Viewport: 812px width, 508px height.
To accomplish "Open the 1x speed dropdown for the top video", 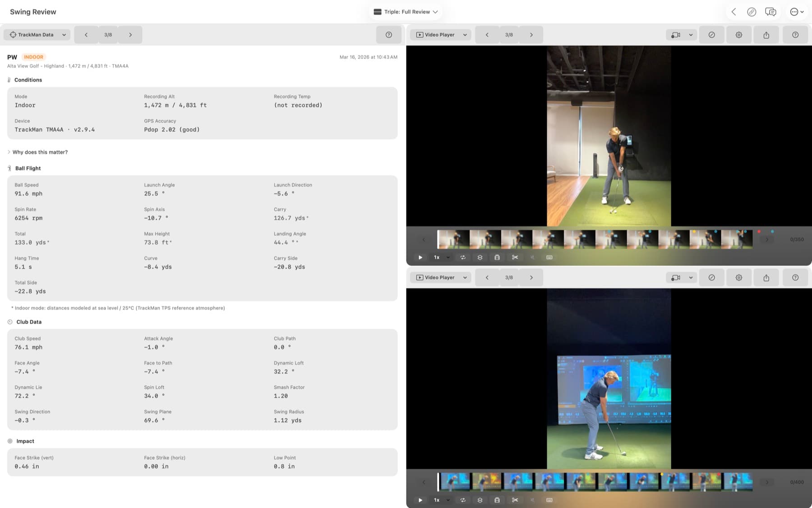I will tap(442, 257).
